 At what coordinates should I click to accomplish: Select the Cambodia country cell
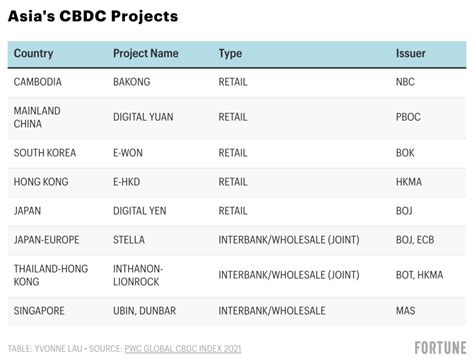(x=38, y=82)
